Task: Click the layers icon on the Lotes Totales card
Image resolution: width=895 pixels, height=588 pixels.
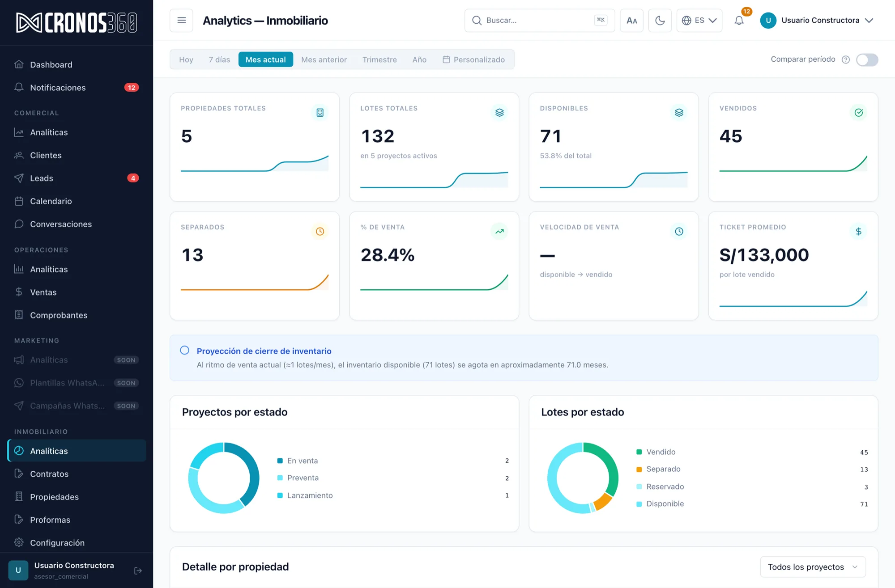Action: (x=499, y=113)
